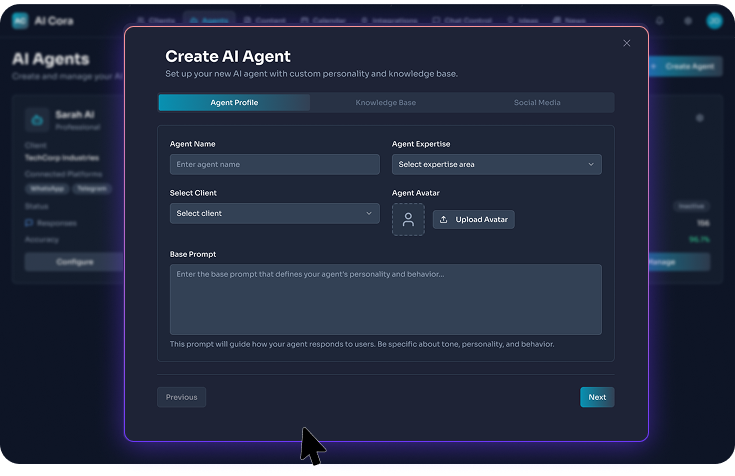Click Configure on Sarah AI card
Viewport: 735px width, 476px height.
[74, 262]
